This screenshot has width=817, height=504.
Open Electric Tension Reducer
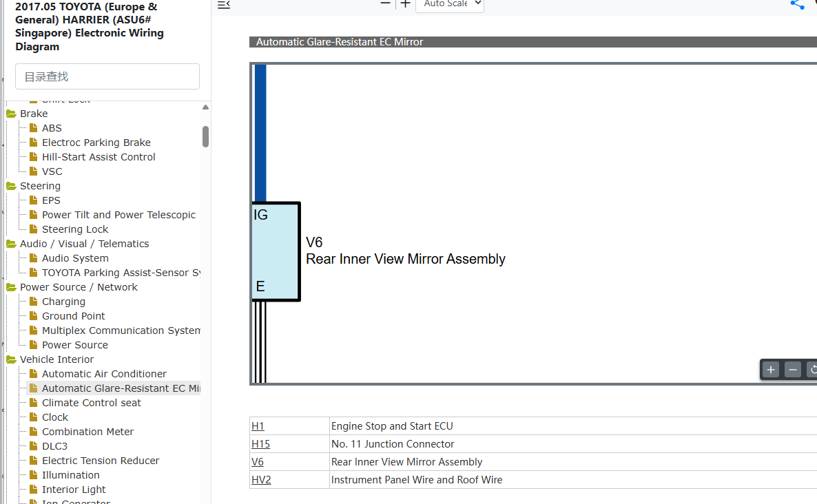(x=101, y=461)
